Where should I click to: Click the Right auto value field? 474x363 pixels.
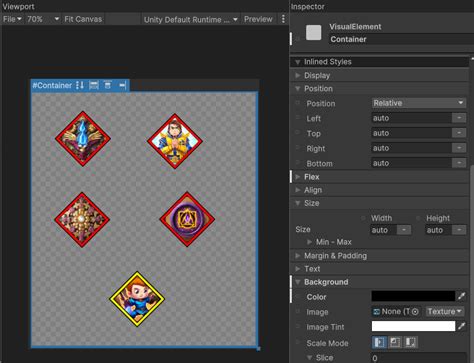pos(412,148)
